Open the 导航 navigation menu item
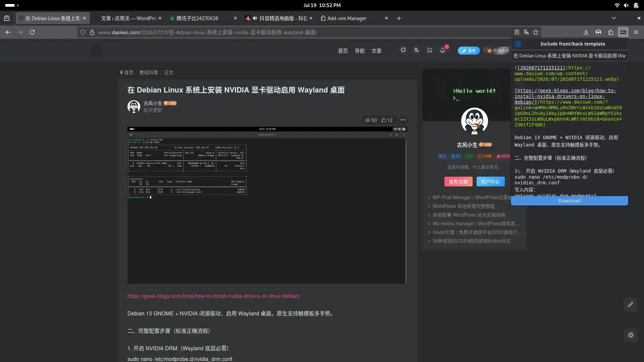Viewport: 644px width, 362px height. click(360, 51)
